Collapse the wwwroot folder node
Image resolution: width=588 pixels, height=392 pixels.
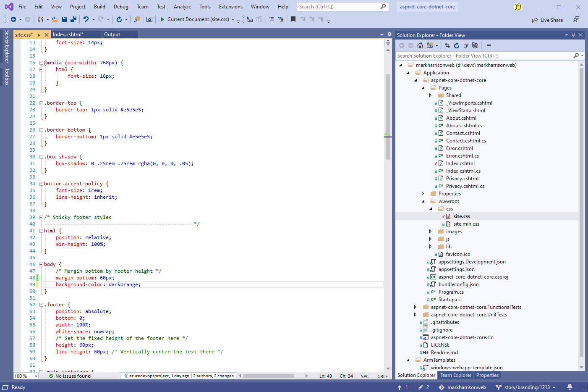tap(423, 201)
